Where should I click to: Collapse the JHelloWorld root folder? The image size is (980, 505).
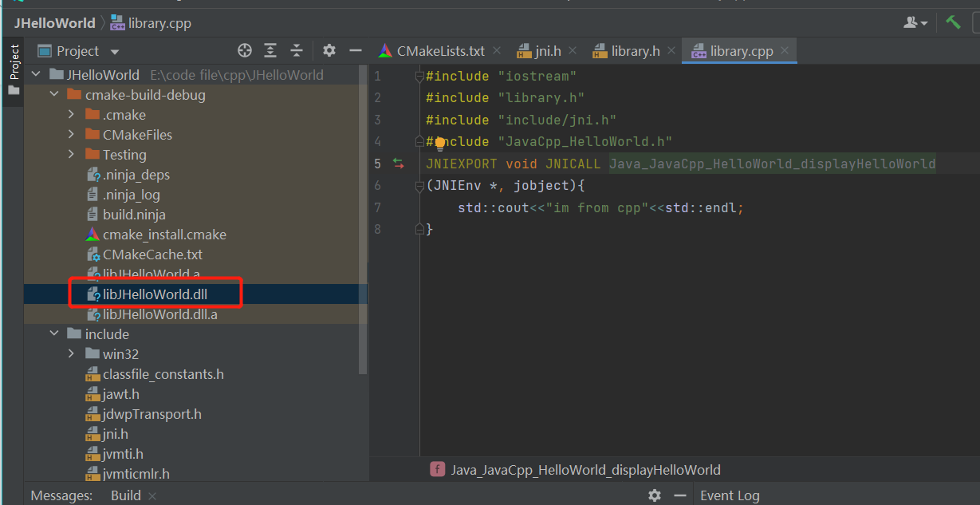tap(36, 75)
